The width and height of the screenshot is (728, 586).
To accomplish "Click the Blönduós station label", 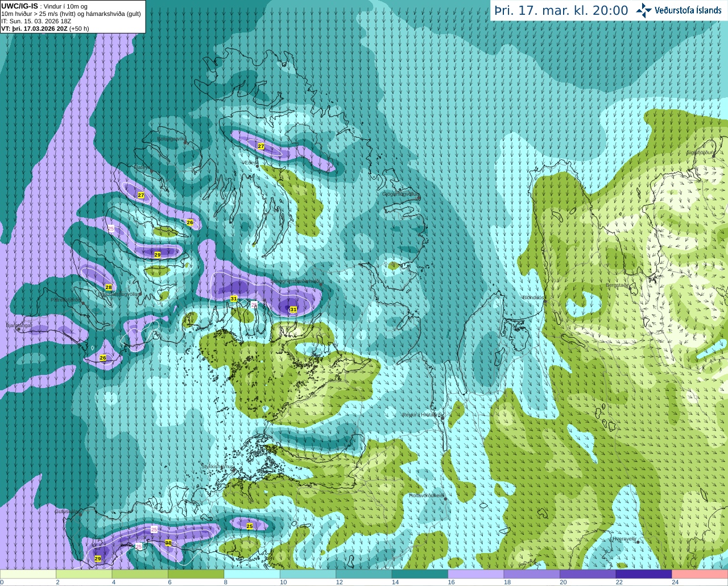I will click(x=533, y=298).
